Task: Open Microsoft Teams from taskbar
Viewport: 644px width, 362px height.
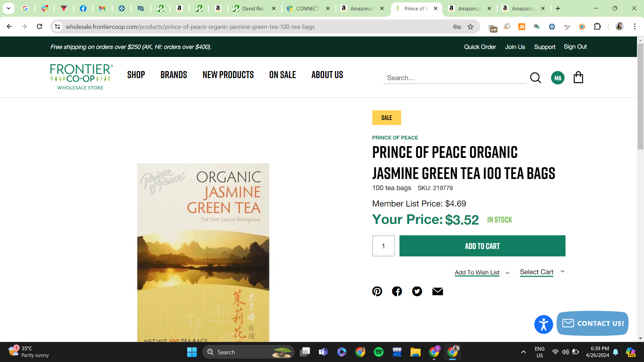Action: point(323,352)
